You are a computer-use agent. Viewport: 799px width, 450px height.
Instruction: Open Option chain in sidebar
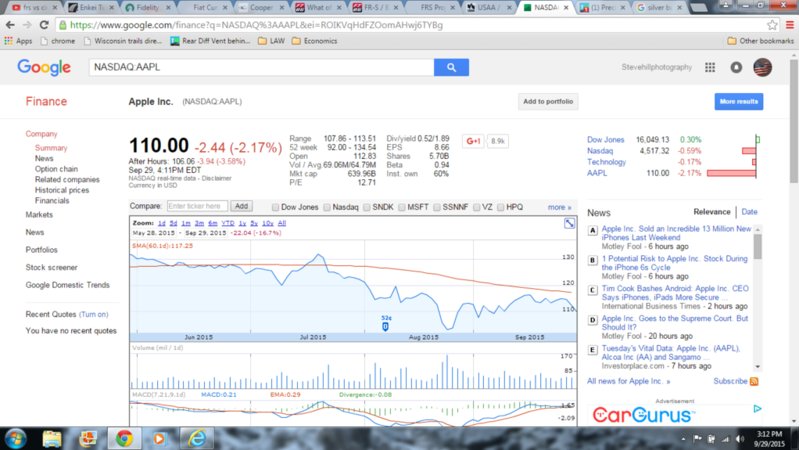click(x=56, y=169)
